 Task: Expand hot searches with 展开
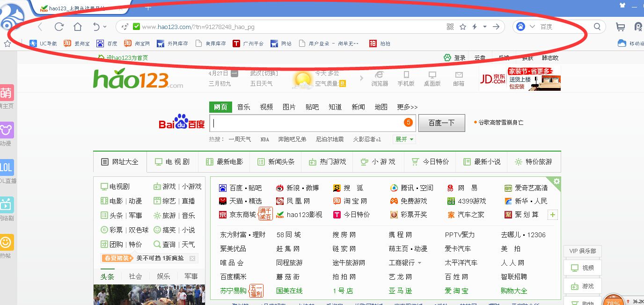[405, 139]
